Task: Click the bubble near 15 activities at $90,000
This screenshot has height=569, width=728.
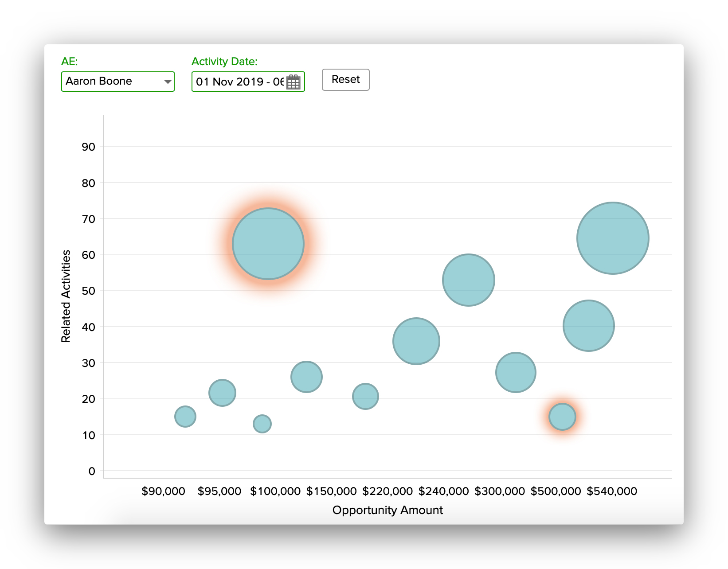Action: [185, 417]
